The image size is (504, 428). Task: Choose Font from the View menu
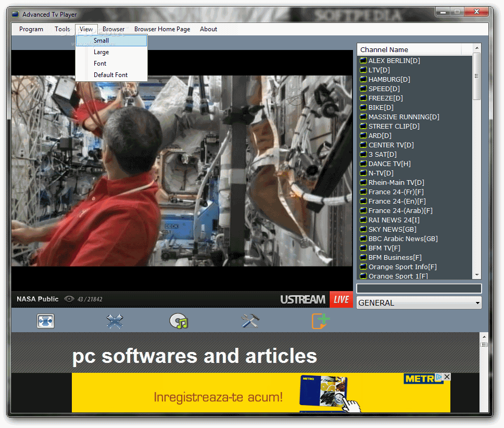click(111, 64)
